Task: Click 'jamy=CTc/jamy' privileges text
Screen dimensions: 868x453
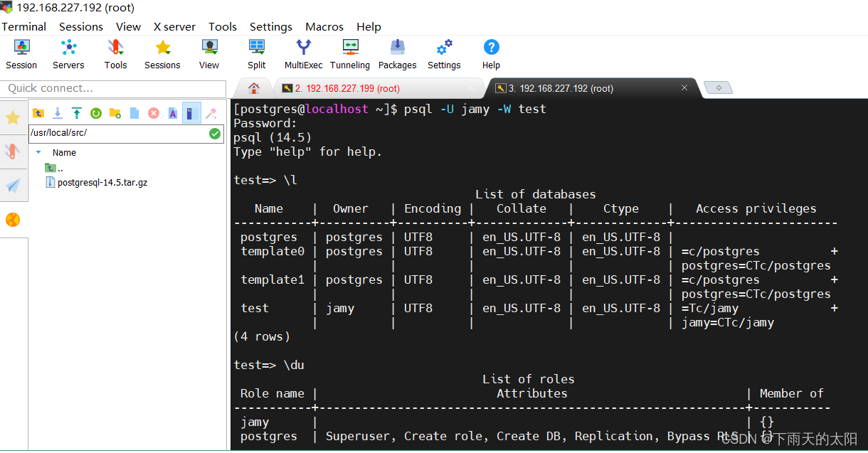Action: [x=728, y=322]
